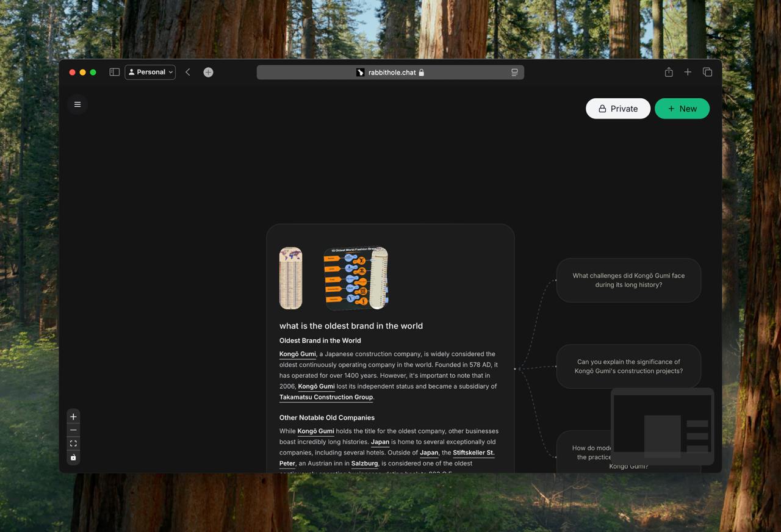Viewport: 781px width, 532px height.
Task: Open the rabbithole hamburger menu
Action: coord(77,104)
